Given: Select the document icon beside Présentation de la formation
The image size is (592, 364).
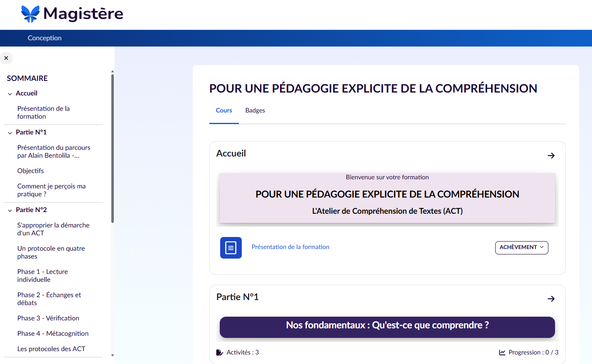Looking at the screenshot, I should click(x=231, y=247).
